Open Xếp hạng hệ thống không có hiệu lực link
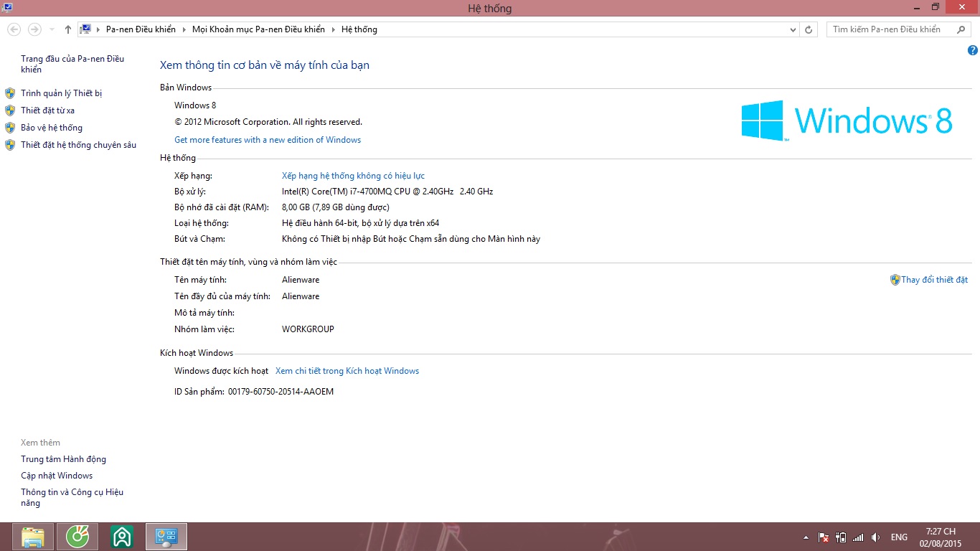 pos(353,176)
